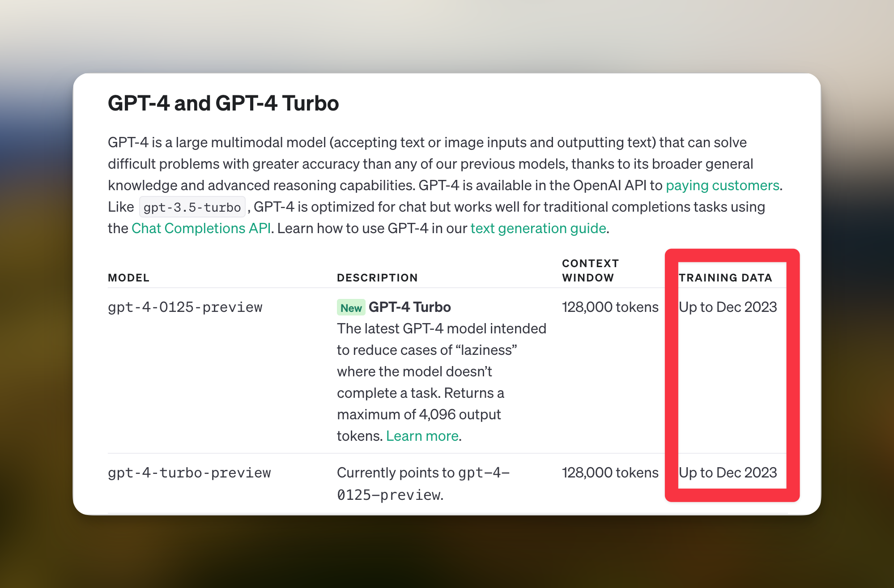The image size is (894, 588).
Task: Click the GPT-4 and GPT-4 Turbo heading
Action: pos(223,103)
